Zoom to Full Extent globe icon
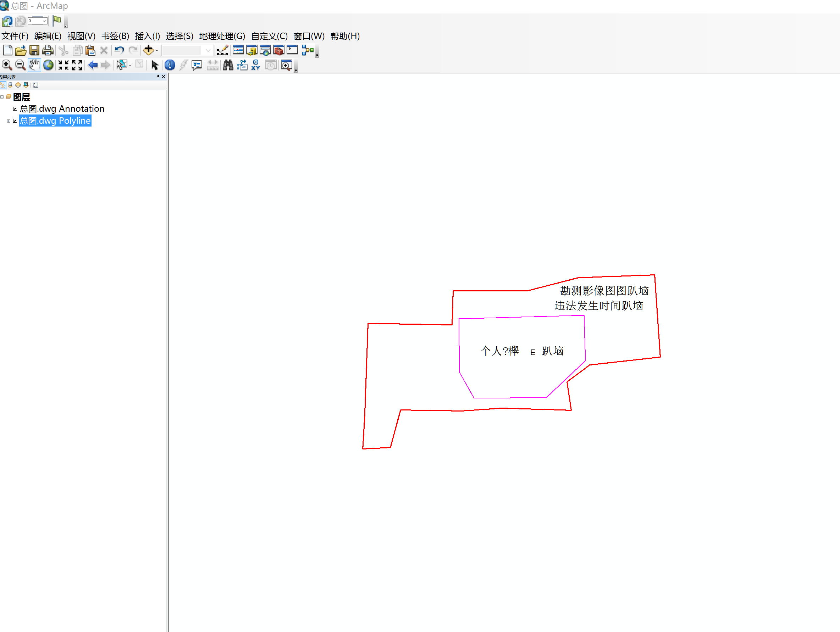 [48, 65]
